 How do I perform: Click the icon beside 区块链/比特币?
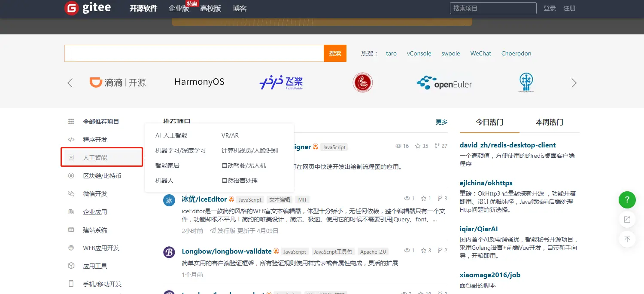[71, 176]
